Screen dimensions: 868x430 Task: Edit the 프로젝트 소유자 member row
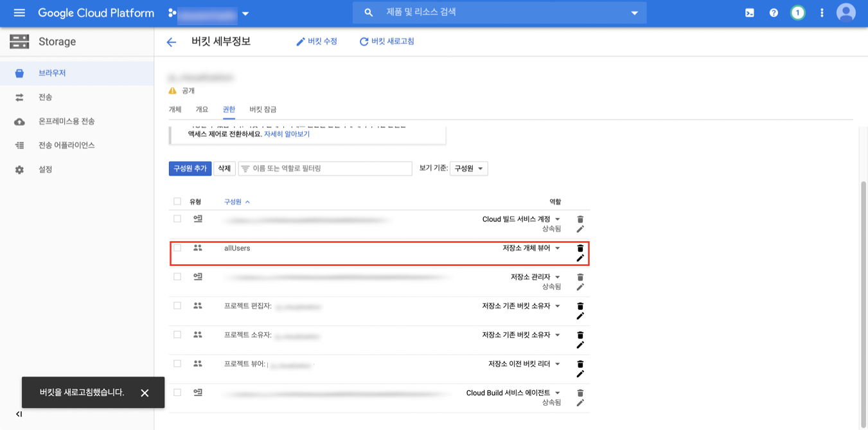click(x=580, y=345)
